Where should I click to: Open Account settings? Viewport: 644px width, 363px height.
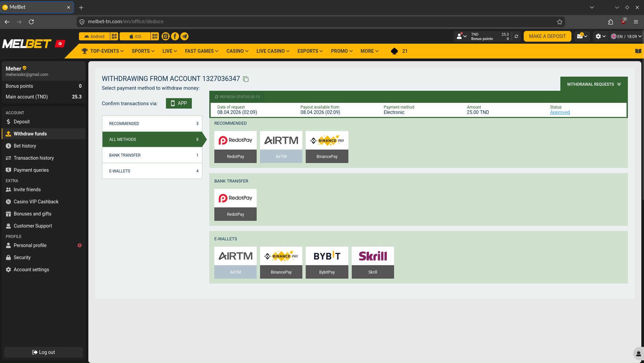(44, 270)
